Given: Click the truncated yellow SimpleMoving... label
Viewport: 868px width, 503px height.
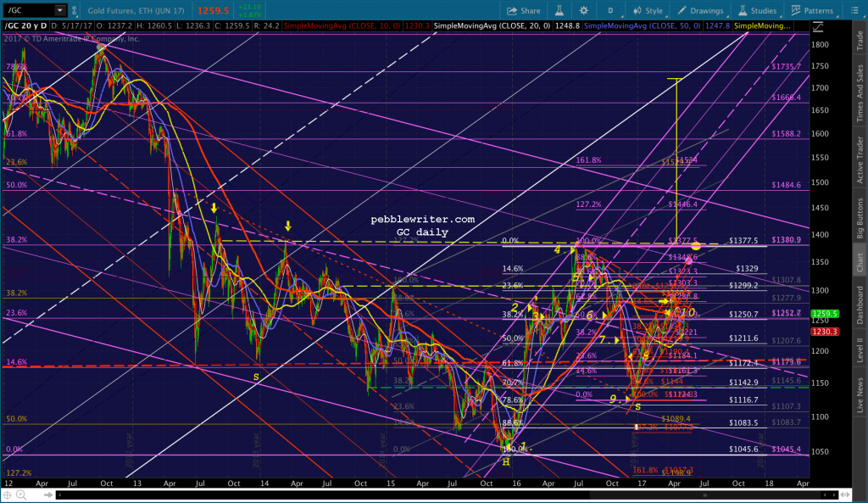Looking at the screenshot, I should point(762,26).
